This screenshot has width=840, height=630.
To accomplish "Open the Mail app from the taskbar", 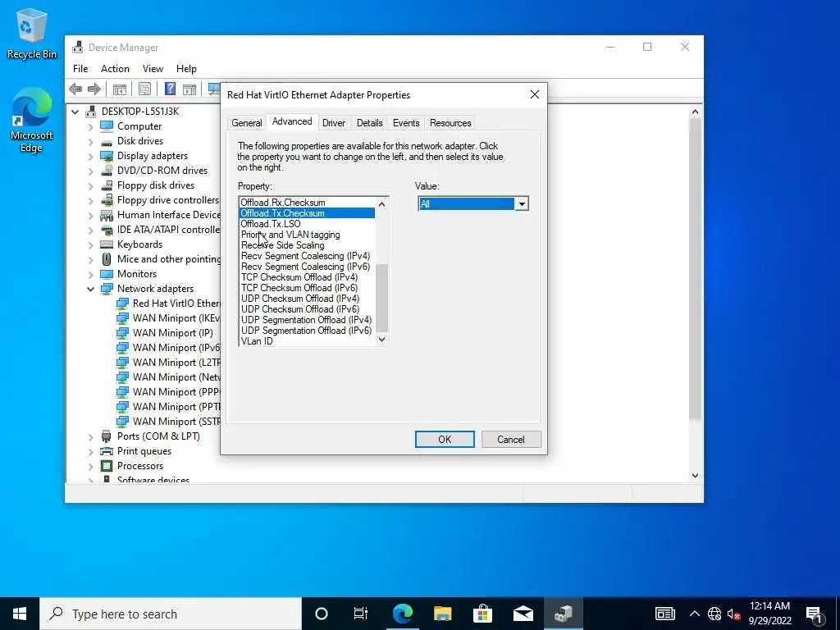I will tap(523, 614).
